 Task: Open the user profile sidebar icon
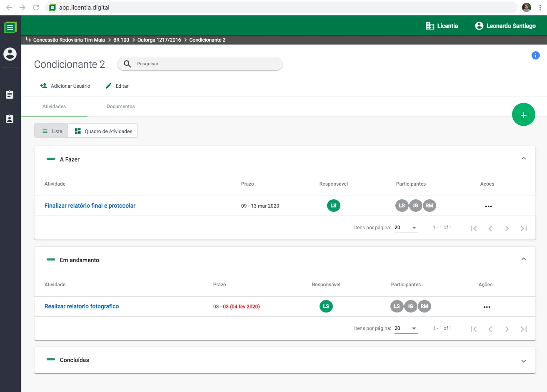pos(10,54)
